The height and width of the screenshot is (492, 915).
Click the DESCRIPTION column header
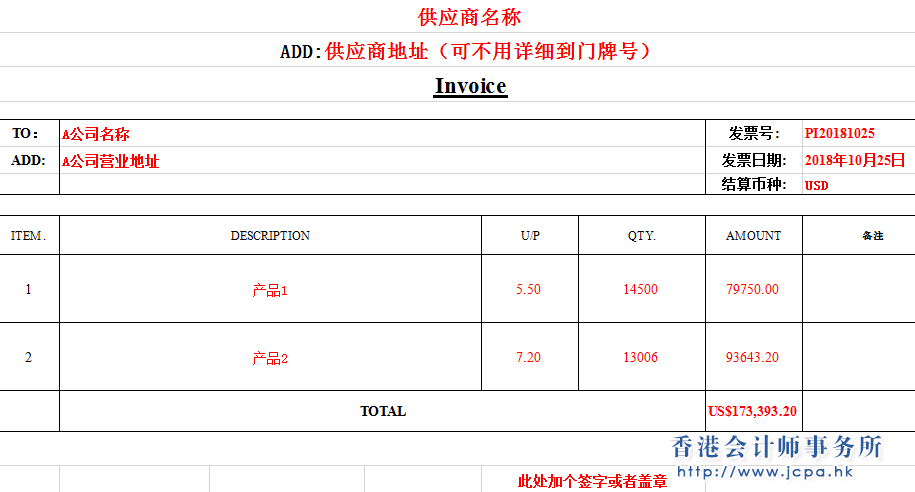tap(270, 236)
